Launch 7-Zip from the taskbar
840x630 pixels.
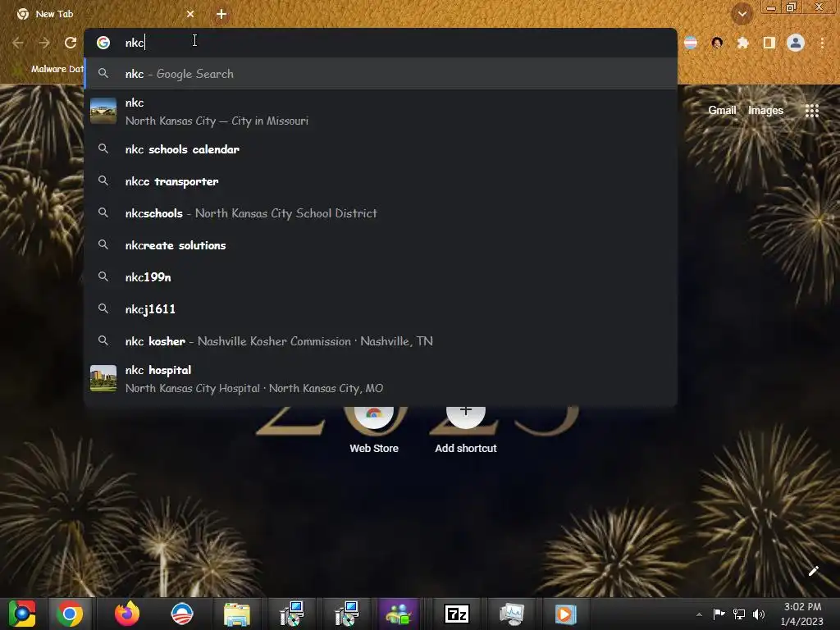(457, 614)
